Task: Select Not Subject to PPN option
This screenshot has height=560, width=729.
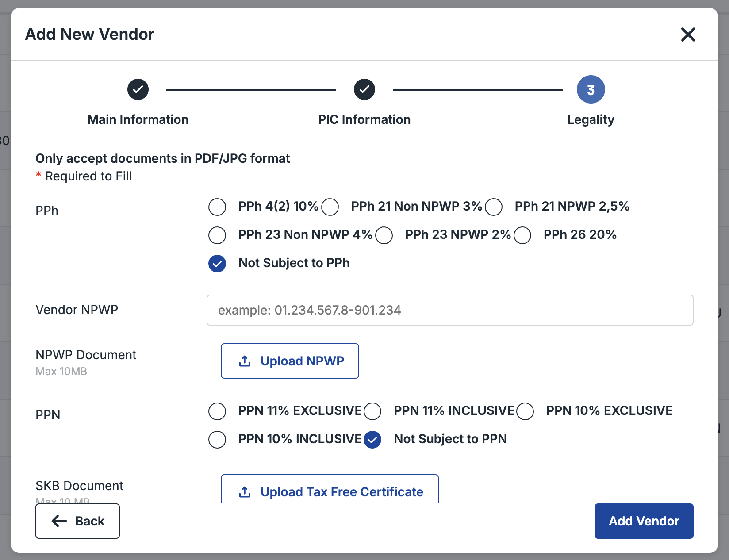Action: (x=372, y=439)
